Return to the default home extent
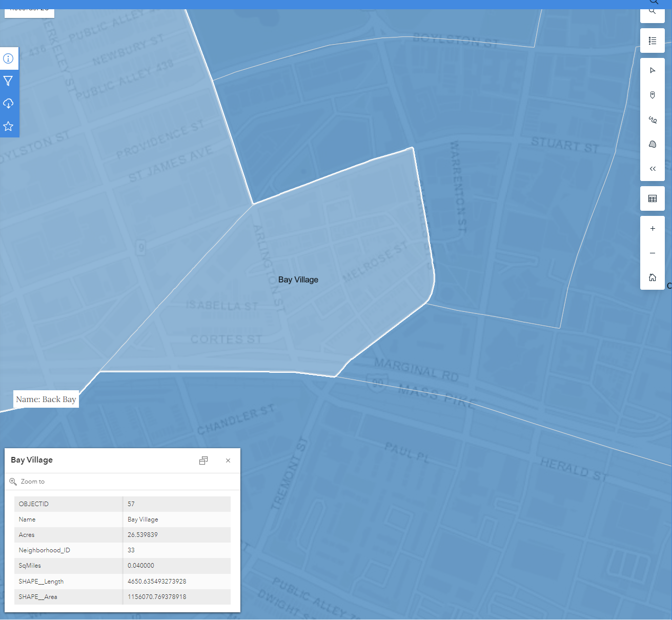The height and width of the screenshot is (620, 672). pyautogui.click(x=652, y=277)
